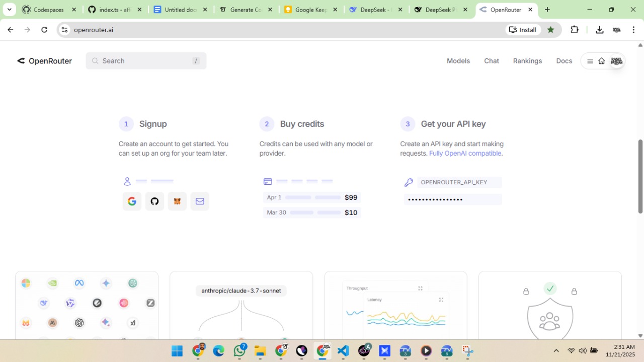Reload the openrouter.ai page
This screenshot has width=644, height=362.
click(44, 30)
